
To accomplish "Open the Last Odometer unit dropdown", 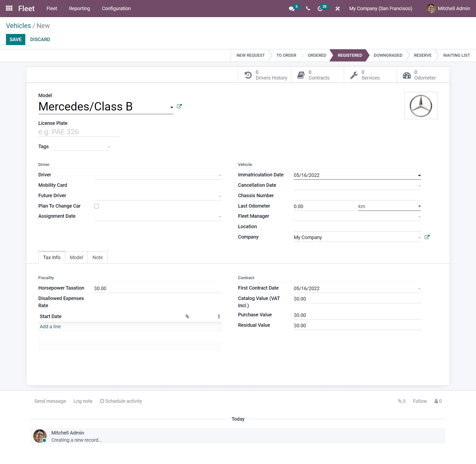I will 418,207.
